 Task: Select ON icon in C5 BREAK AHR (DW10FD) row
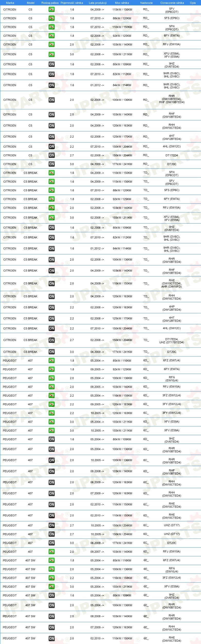52,284
